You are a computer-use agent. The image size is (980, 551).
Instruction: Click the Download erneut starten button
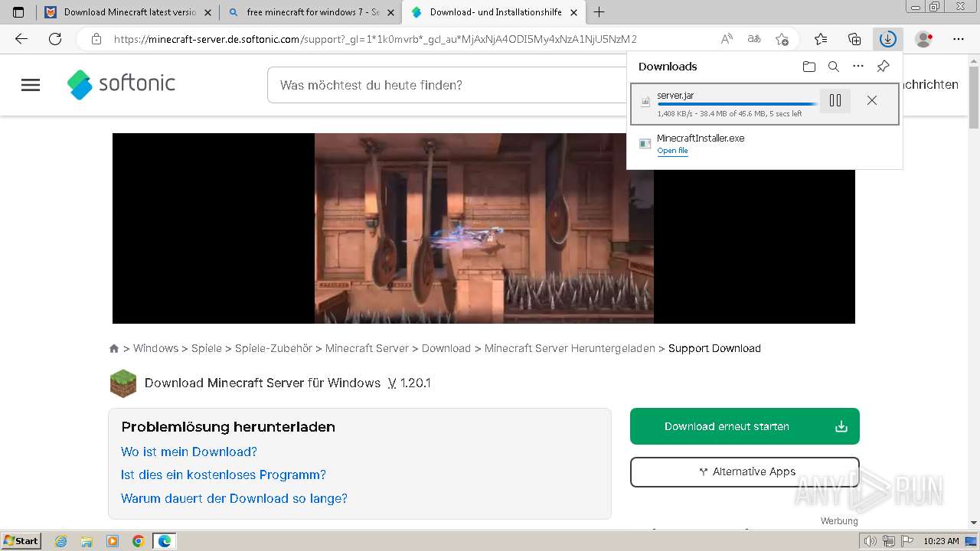click(x=745, y=426)
